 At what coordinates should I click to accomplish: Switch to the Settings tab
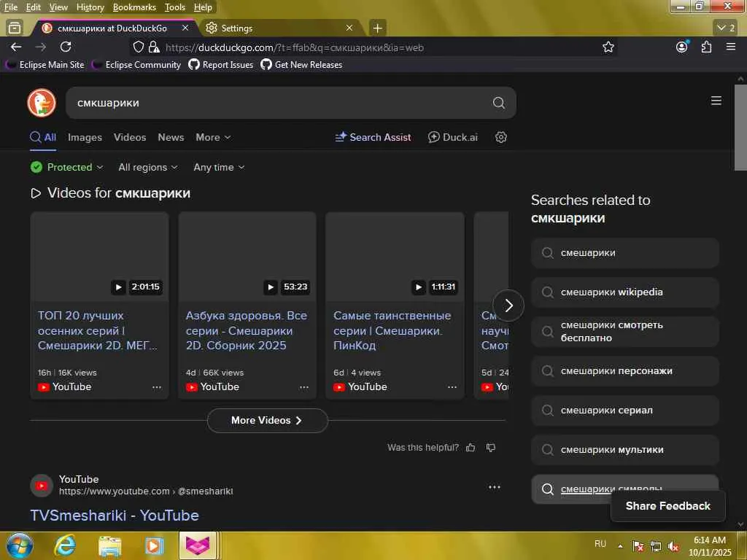[279, 28]
